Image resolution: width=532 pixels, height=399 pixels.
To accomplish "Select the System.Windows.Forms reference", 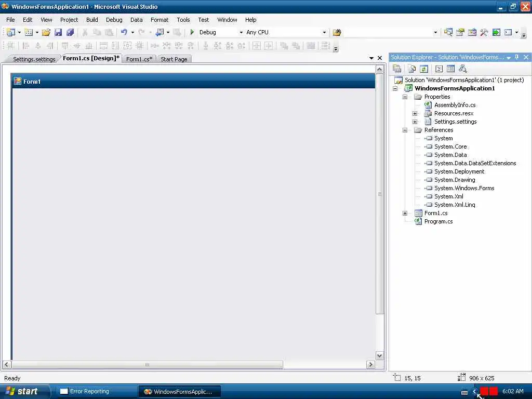I will (464, 188).
